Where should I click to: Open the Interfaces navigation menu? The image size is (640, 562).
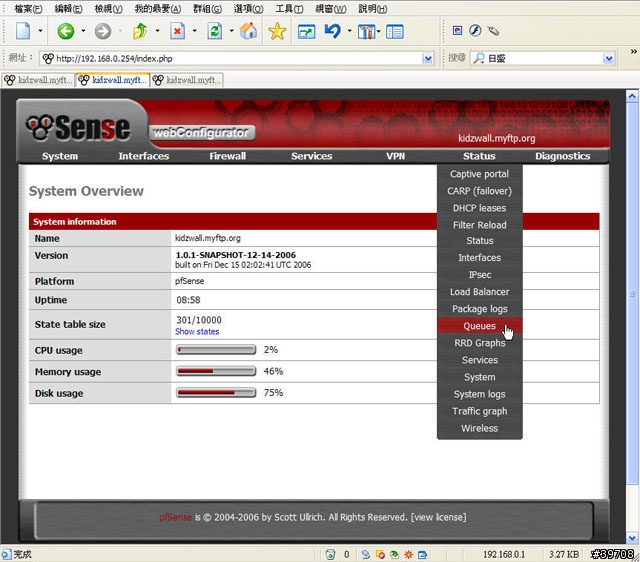(x=144, y=156)
